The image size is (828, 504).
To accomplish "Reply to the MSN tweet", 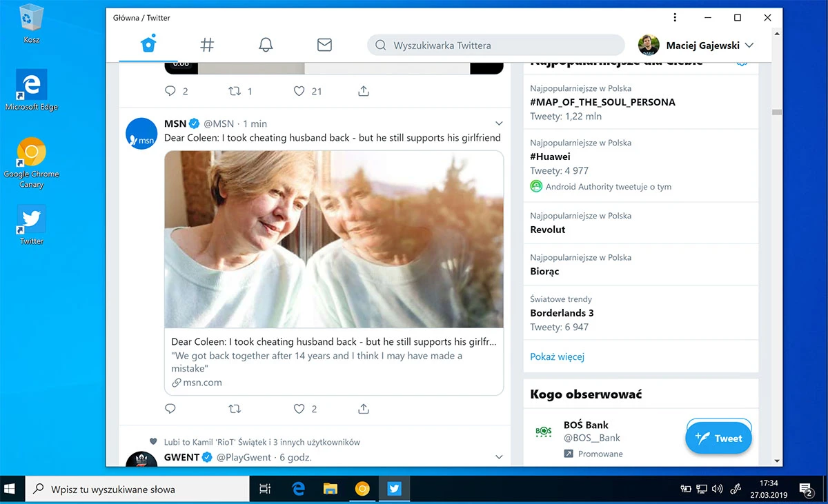I will pyautogui.click(x=170, y=409).
